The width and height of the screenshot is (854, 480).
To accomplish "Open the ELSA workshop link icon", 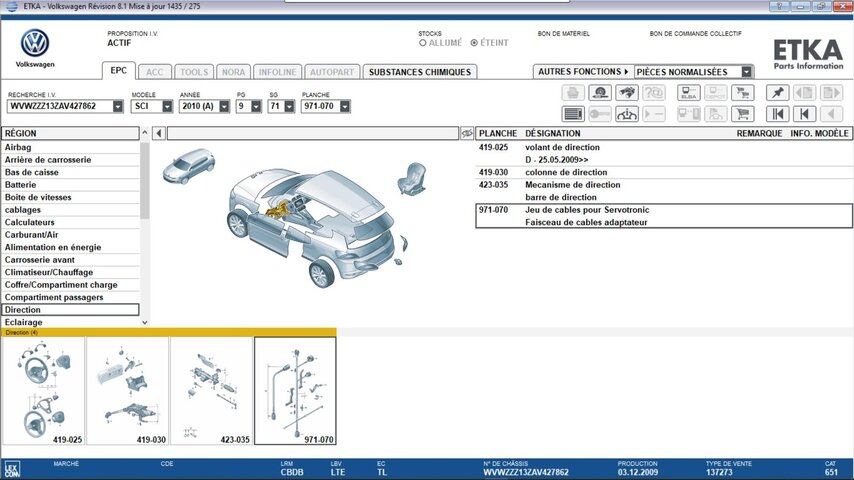I will (x=688, y=93).
